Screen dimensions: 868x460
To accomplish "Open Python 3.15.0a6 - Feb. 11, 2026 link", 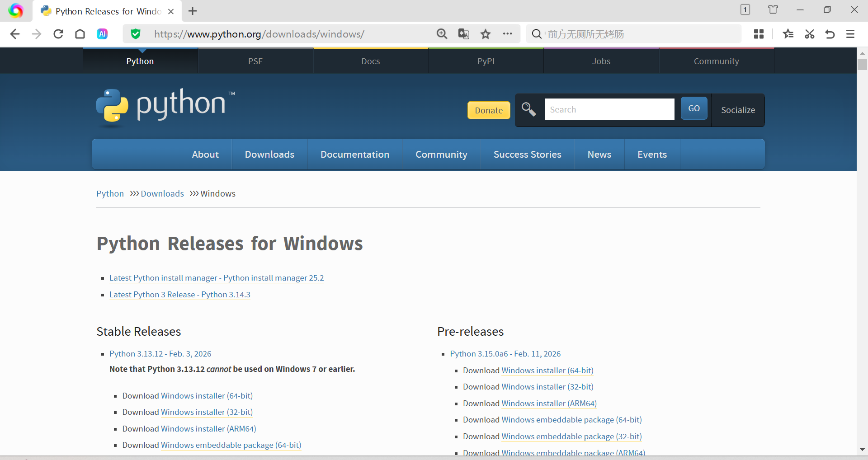I will 505,354.
